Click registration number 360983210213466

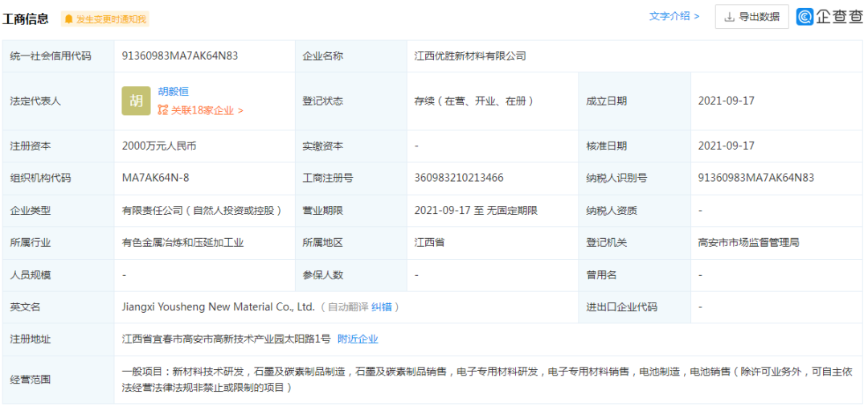coord(458,178)
